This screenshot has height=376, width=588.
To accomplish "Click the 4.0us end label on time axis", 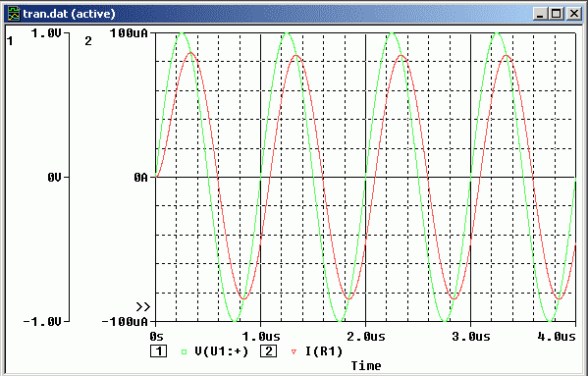I will click(557, 337).
